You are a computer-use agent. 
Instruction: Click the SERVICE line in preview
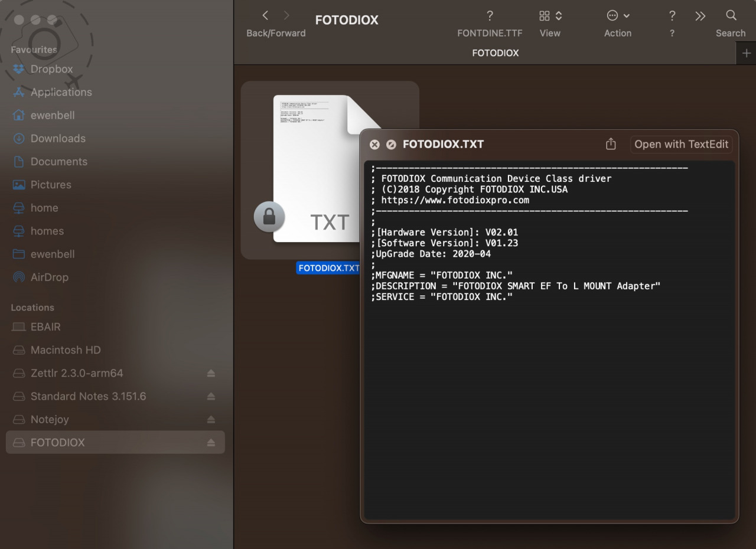click(441, 296)
